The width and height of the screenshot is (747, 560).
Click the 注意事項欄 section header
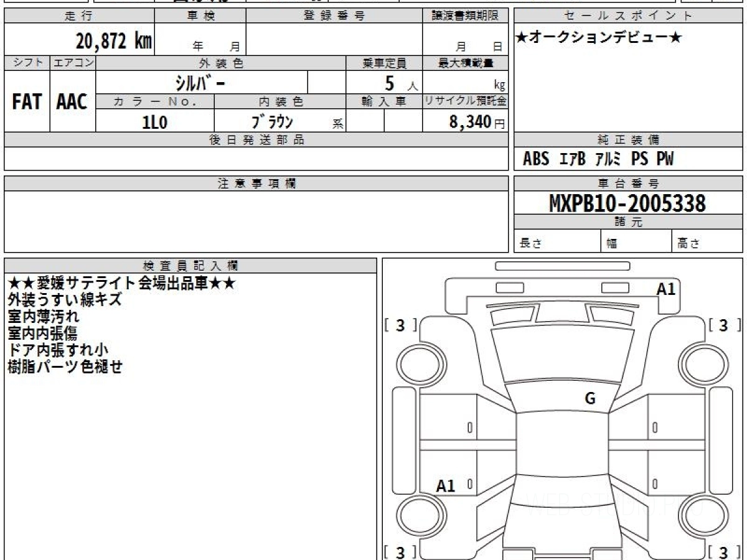pos(256,184)
